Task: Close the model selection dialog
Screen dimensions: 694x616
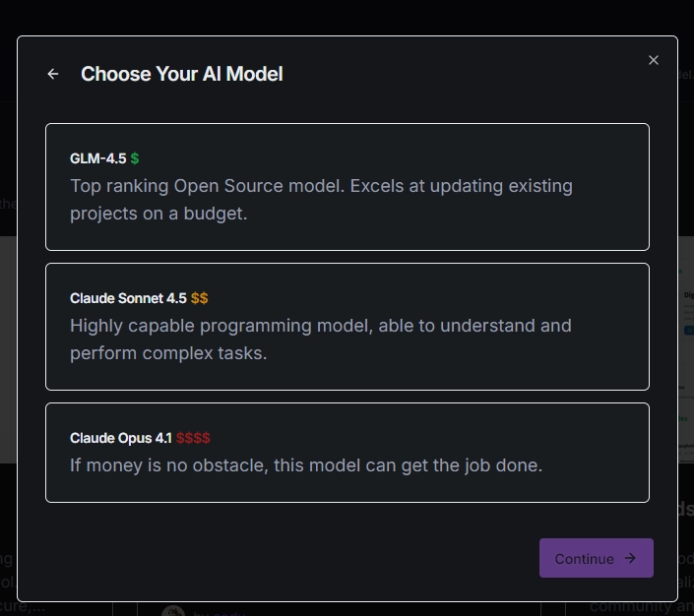Action: 654,60
